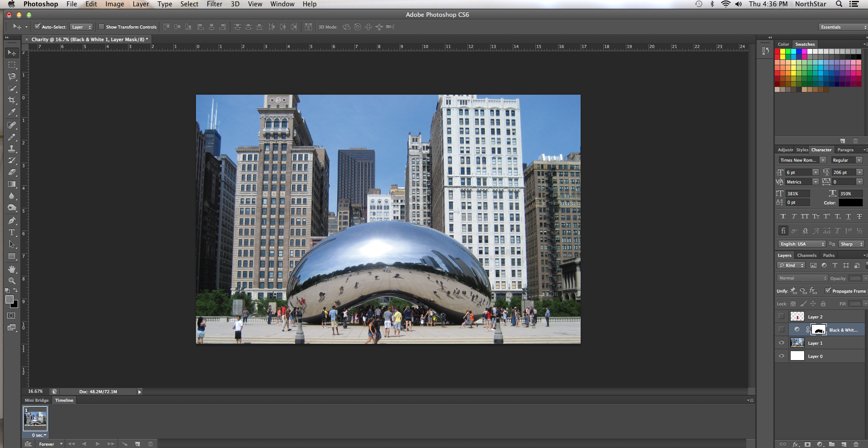This screenshot has height=448, width=868.
Task: Click Add layer mask icon at panel bottom
Action: pos(807,444)
